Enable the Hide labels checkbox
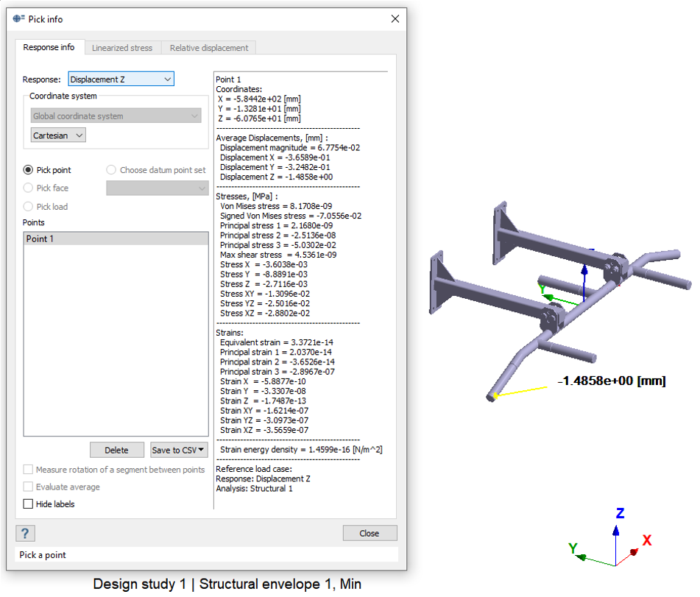Viewport: 700px width, 597px height. click(29, 504)
